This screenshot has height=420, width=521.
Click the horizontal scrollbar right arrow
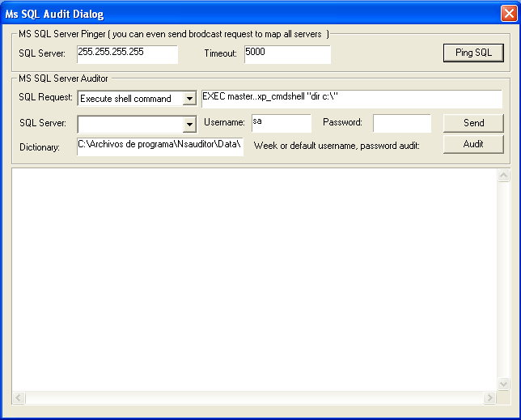pyautogui.click(x=489, y=397)
